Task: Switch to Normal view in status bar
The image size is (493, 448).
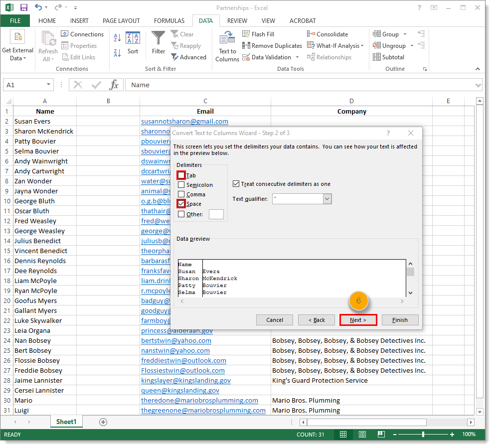Action: [343, 435]
